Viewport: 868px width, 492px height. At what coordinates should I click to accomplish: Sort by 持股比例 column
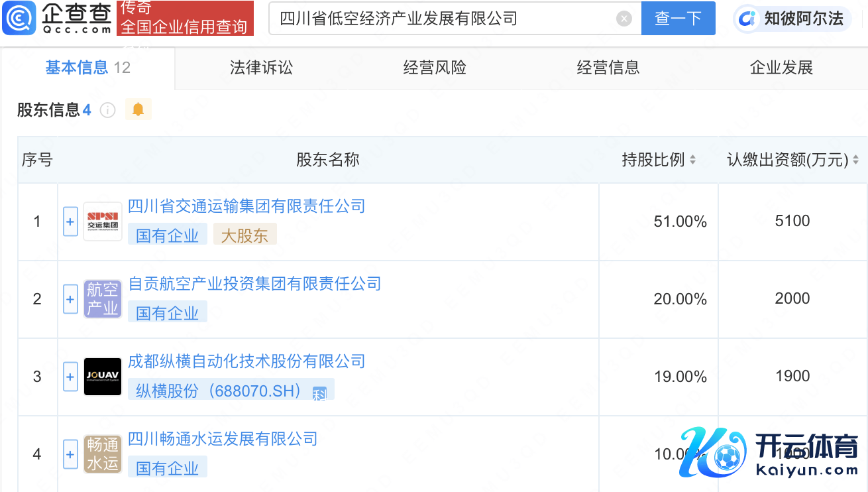[658, 160]
